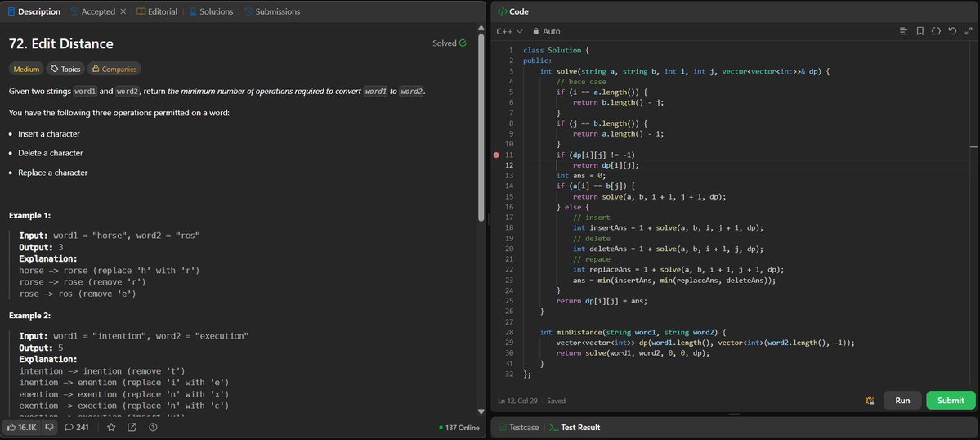Viewport: 980px width, 440px height.
Task: Click the 'rorse -> rose (remove 'r')' line
Action: (x=83, y=282)
